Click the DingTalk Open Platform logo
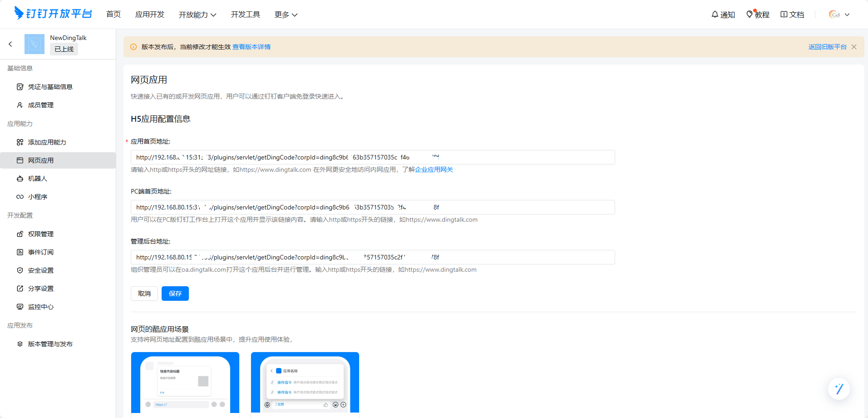This screenshot has height=418, width=868. [x=53, y=14]
